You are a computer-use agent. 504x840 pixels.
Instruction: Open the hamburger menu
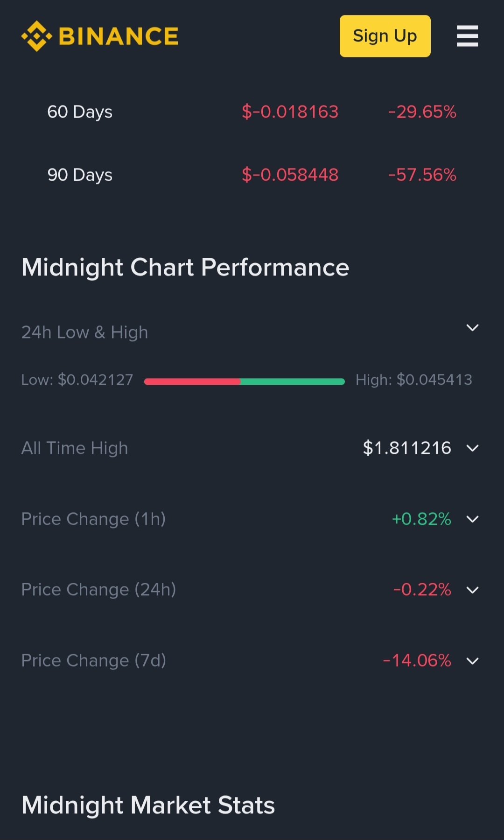pyautogui.click(x=467, y=36)
